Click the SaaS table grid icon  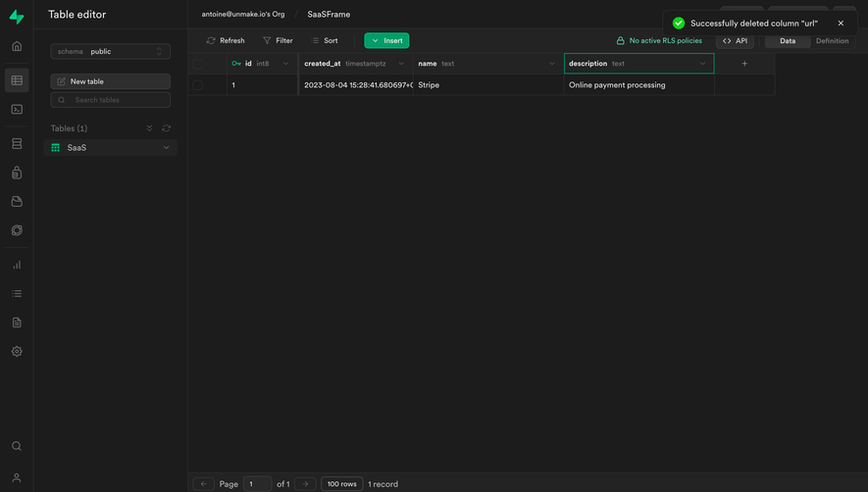coord(55,148)
